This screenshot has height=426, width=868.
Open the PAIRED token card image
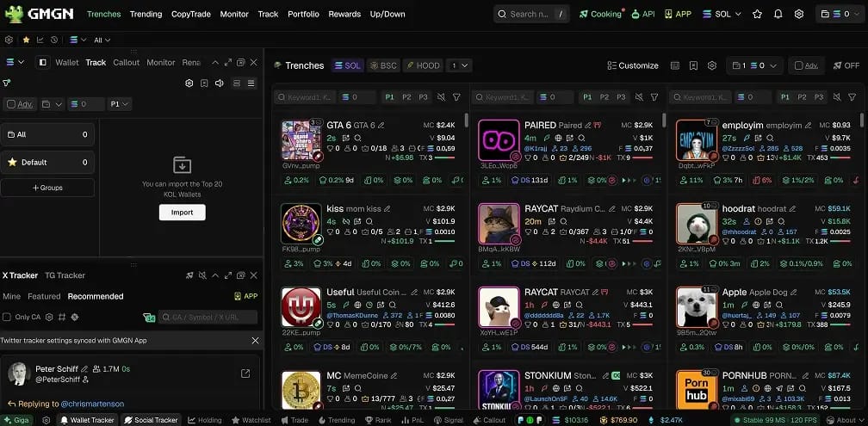(499, 140)
